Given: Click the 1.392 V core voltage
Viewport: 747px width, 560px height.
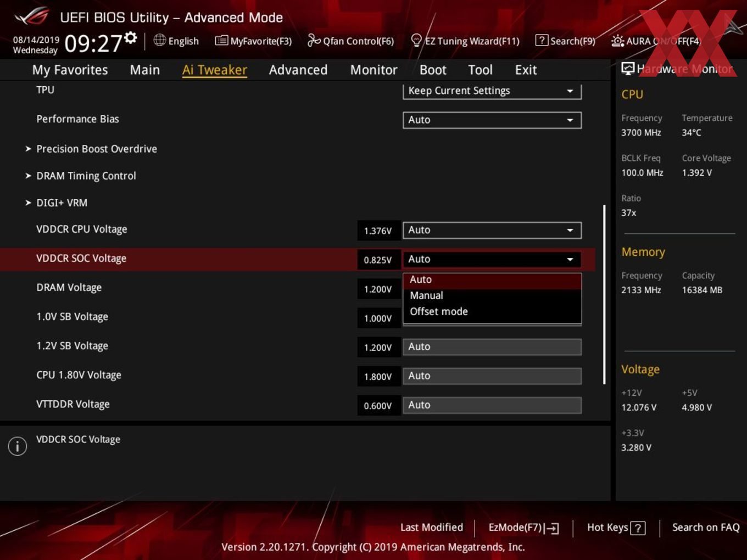Looking at the screenshot, I should tap(697, 173).
